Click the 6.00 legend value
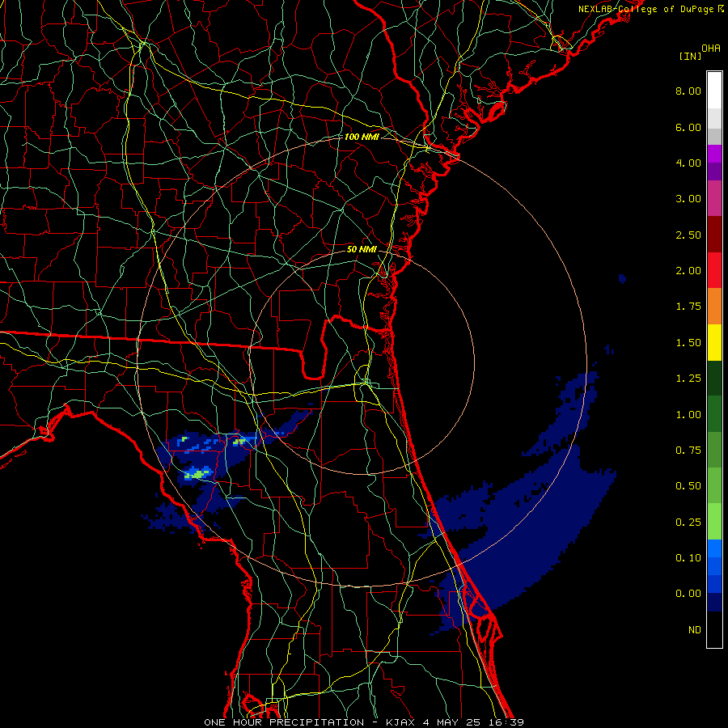 tap(688, 127)
